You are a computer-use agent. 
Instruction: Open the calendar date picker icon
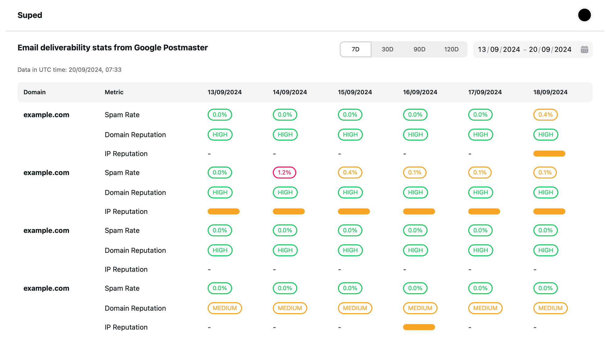click(584, 50)
